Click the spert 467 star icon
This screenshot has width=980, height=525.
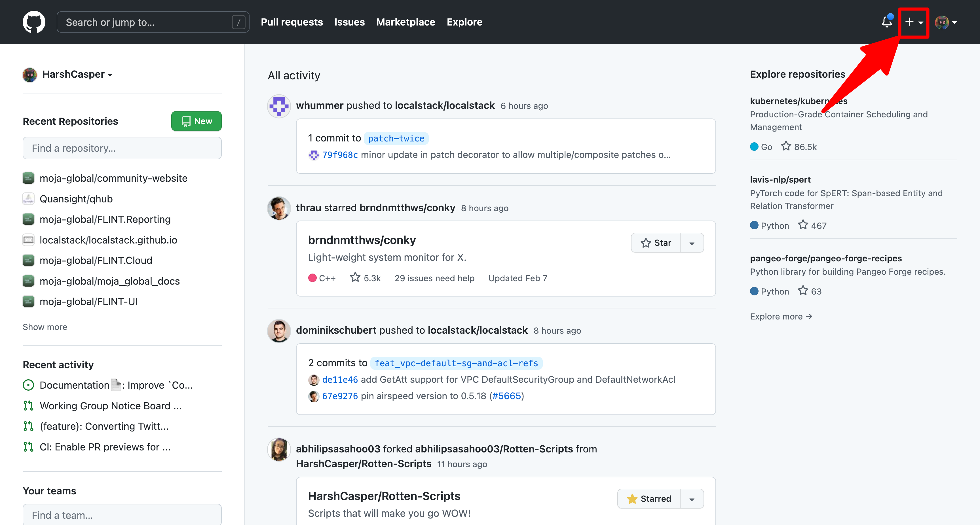tap(803, 225)
